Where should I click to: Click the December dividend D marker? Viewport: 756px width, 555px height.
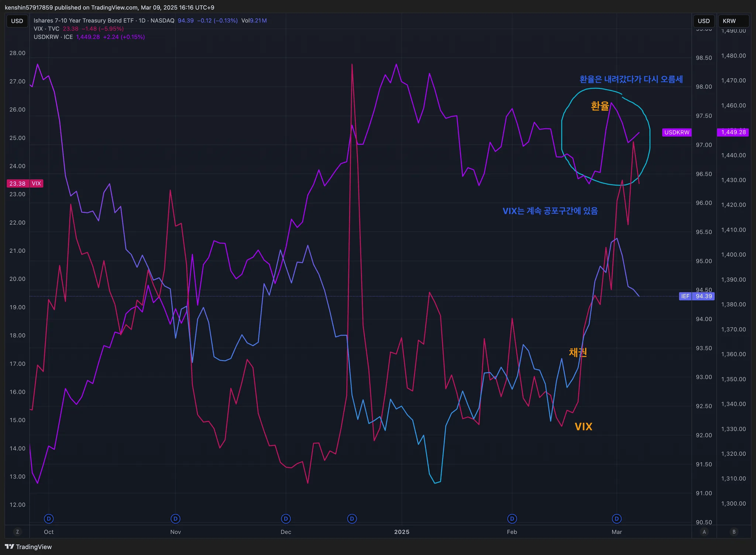click(x=286, y=519)
